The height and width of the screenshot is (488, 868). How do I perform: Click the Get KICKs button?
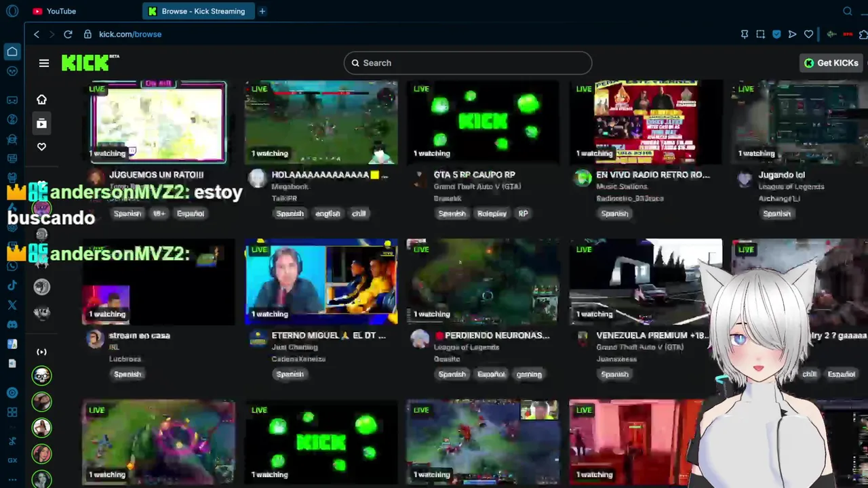[x=831, y=63]
